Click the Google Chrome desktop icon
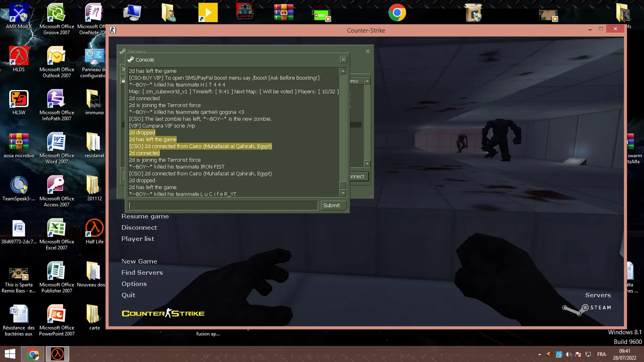This screenshot has height=362, width=644. 397,13
